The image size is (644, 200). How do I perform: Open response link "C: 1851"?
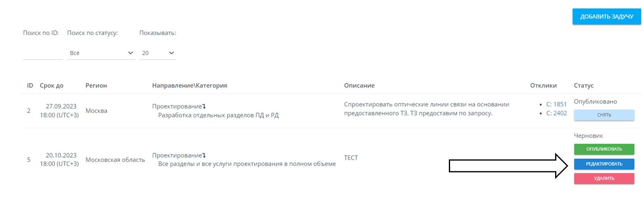coord(556,104)
